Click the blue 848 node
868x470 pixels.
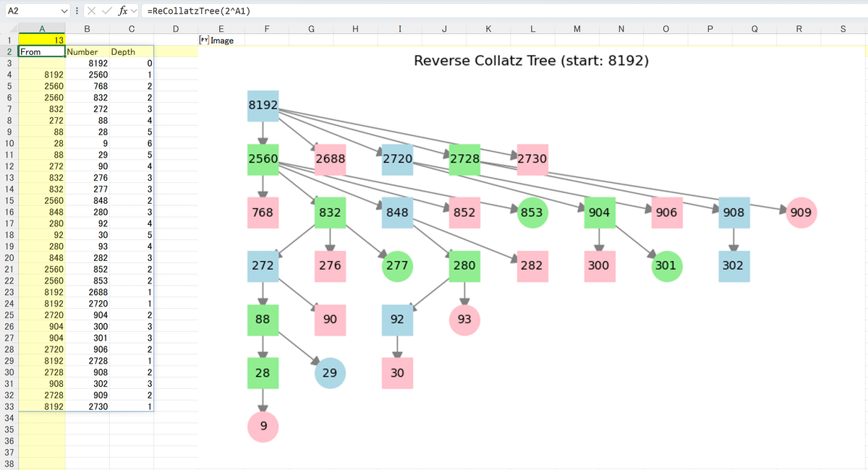397,213
